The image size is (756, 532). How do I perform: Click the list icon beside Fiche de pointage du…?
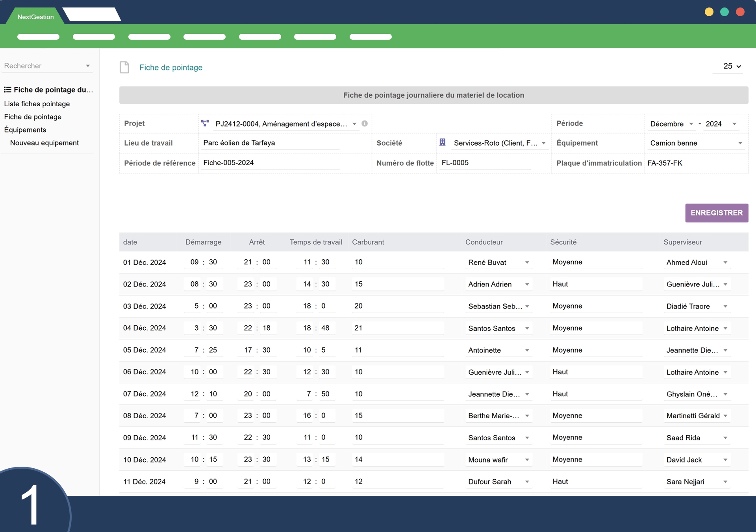7,90
